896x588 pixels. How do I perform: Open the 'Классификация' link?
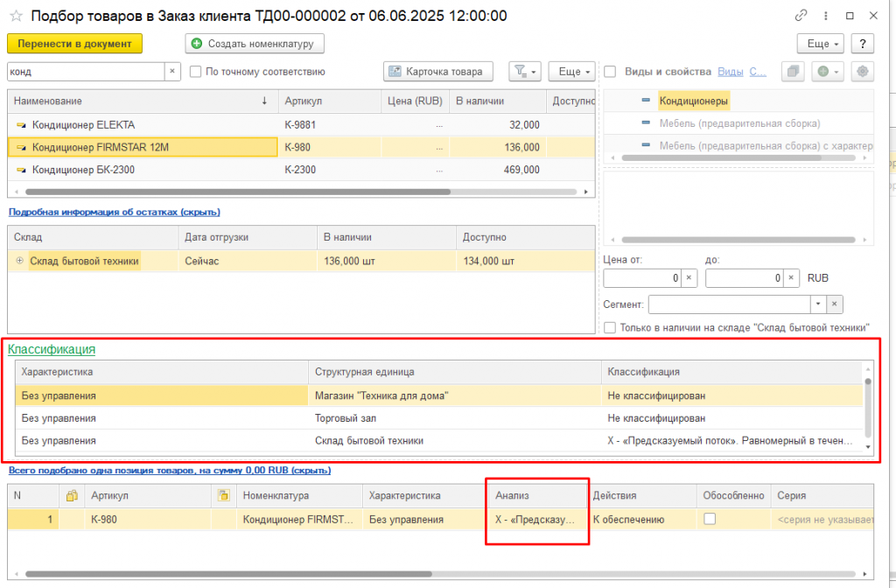pyautogui.click(x=52, y=349)
